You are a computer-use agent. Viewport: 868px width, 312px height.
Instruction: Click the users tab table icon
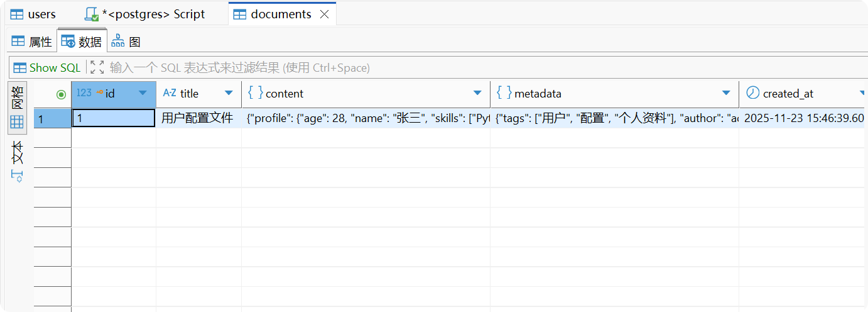(x=17, y=14)
